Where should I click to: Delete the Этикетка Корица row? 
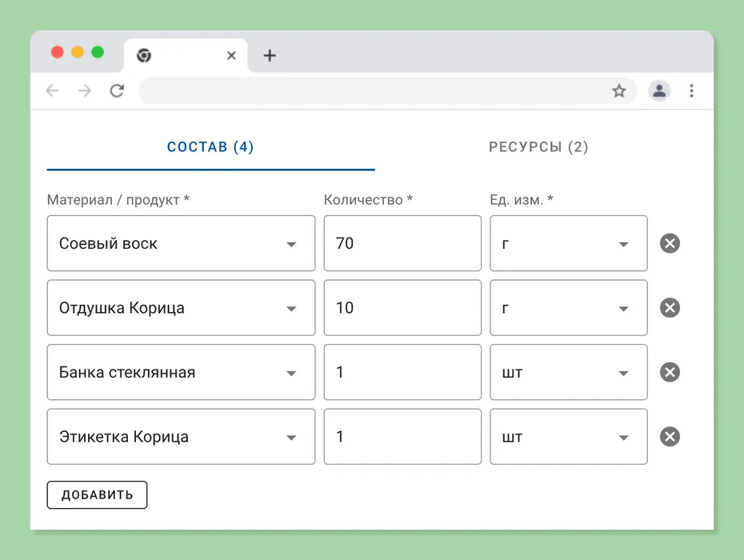click(x=670, y=437)
